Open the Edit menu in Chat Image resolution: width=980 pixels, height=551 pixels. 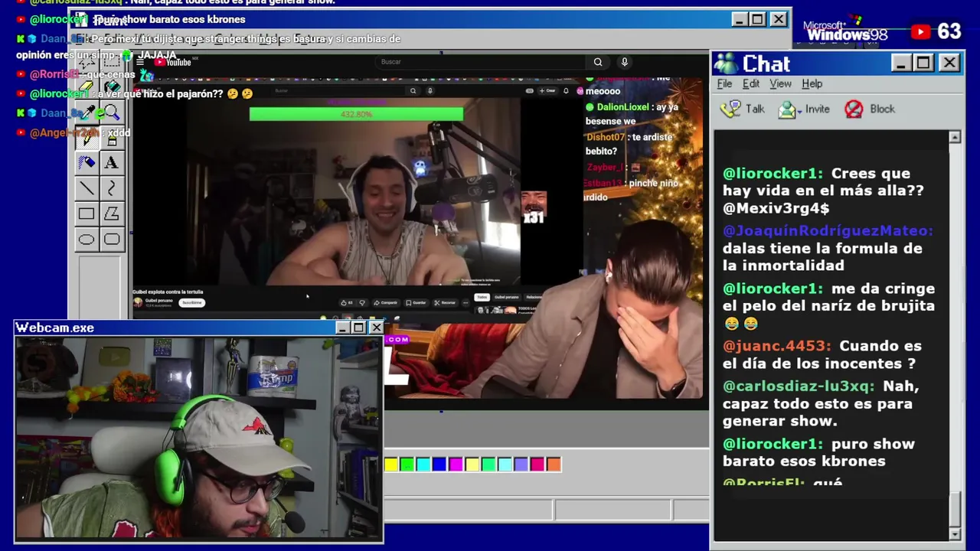coord(751,83)
